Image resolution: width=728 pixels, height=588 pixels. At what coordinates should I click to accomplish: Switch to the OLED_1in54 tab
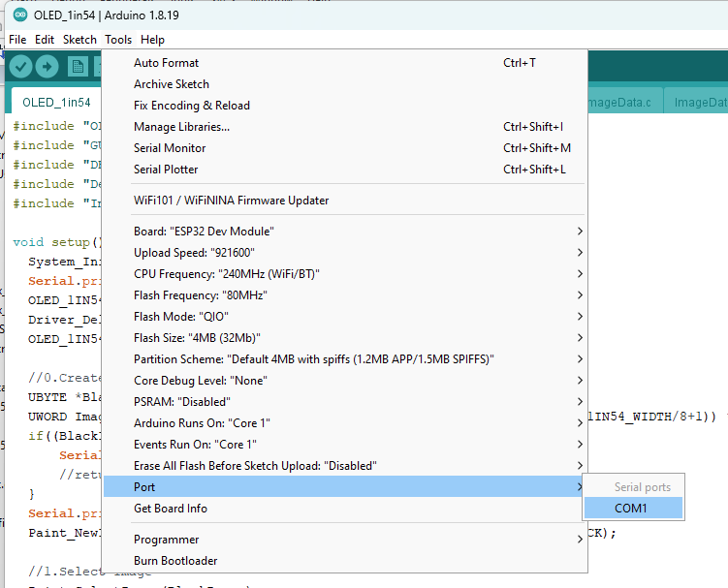click(x=56, y=102)
